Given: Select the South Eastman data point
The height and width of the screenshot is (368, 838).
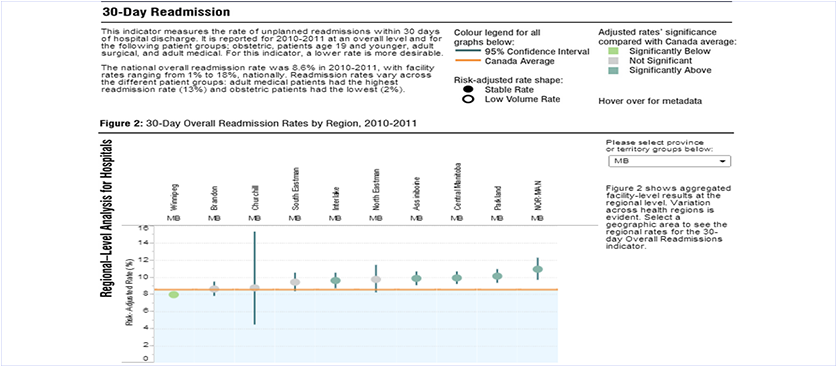Looking at the screenshot, I should point(295,282).
